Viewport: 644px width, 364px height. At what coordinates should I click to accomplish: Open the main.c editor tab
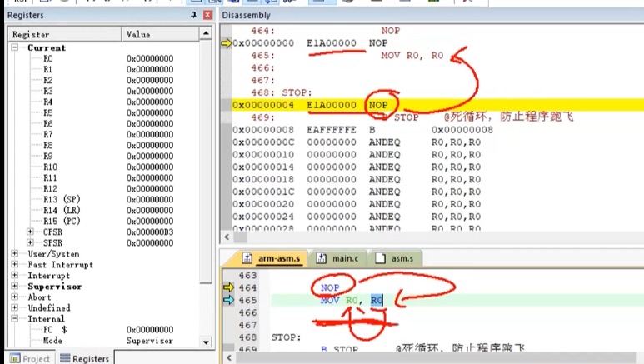click(x=337, y=258)
